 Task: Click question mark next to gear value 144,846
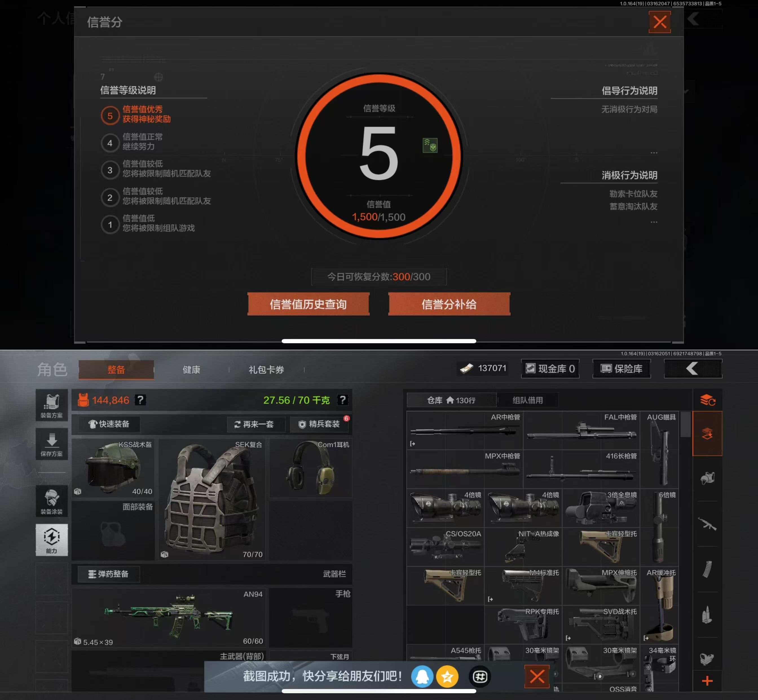pos(140,400)
